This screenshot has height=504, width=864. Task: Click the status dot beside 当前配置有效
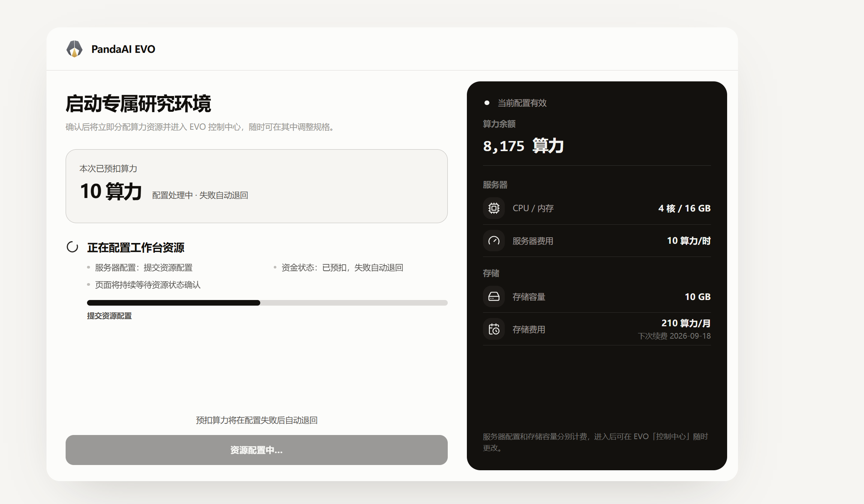[487, 103]
